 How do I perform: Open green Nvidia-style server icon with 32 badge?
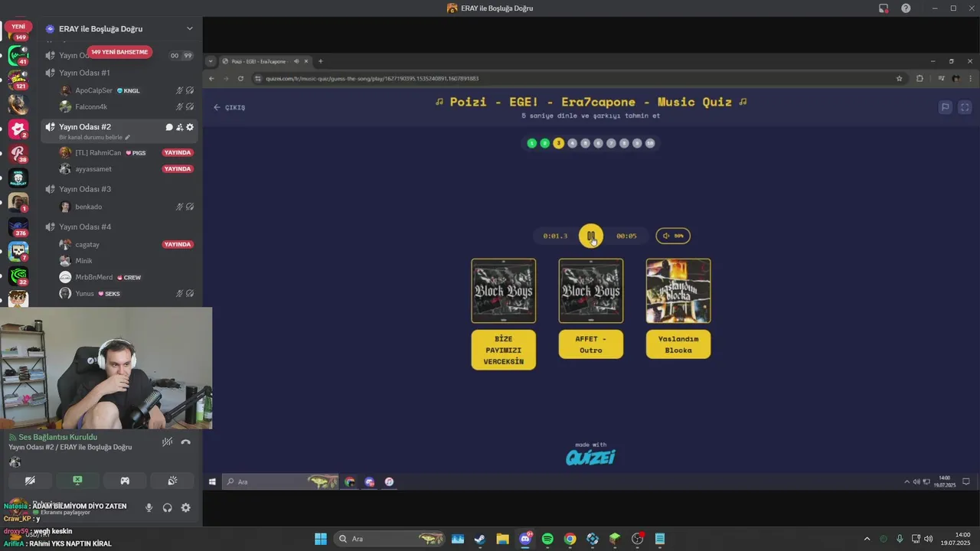point(18,275)
